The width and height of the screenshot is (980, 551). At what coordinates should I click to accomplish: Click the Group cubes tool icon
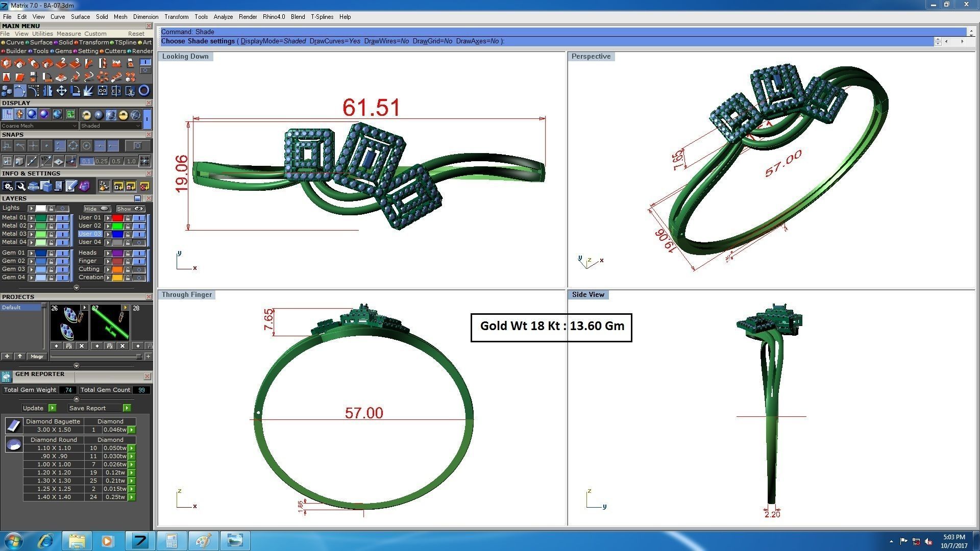coord(6,90)
